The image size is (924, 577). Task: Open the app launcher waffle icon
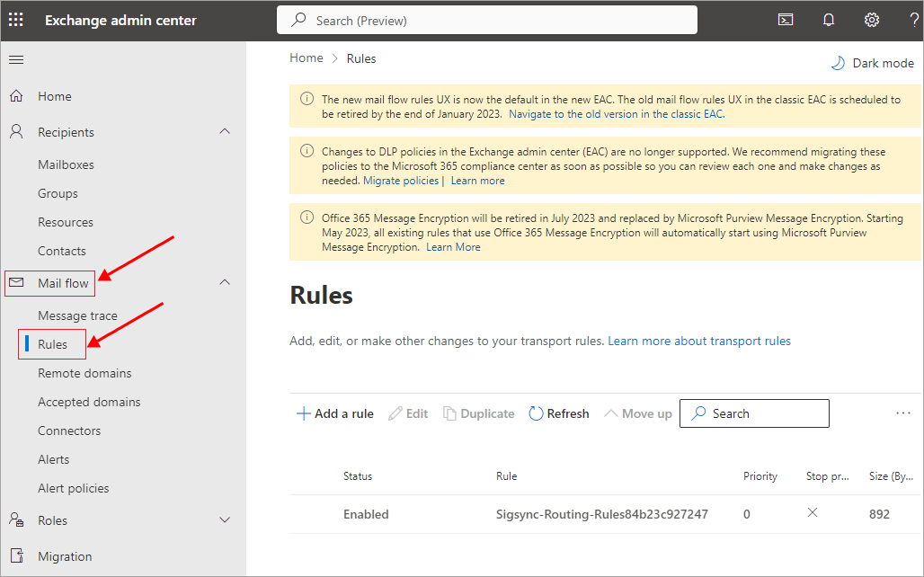(16, 20)
